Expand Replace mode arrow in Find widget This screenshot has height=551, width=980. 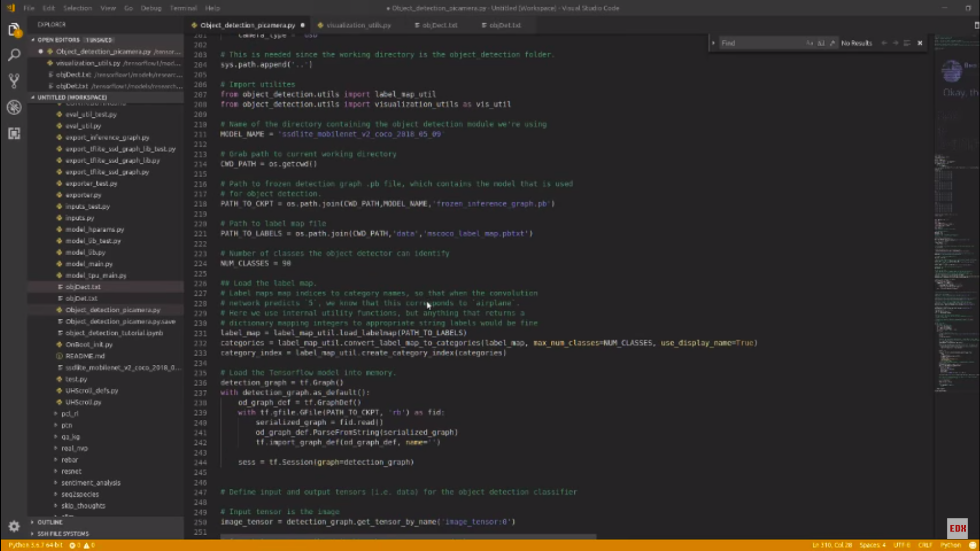[713, 43]
